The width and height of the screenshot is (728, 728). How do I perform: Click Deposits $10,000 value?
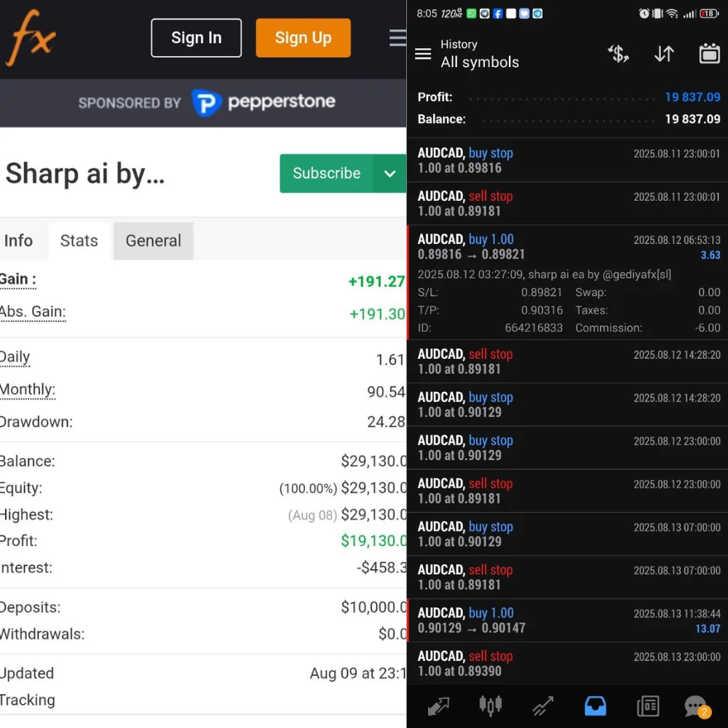373,607
